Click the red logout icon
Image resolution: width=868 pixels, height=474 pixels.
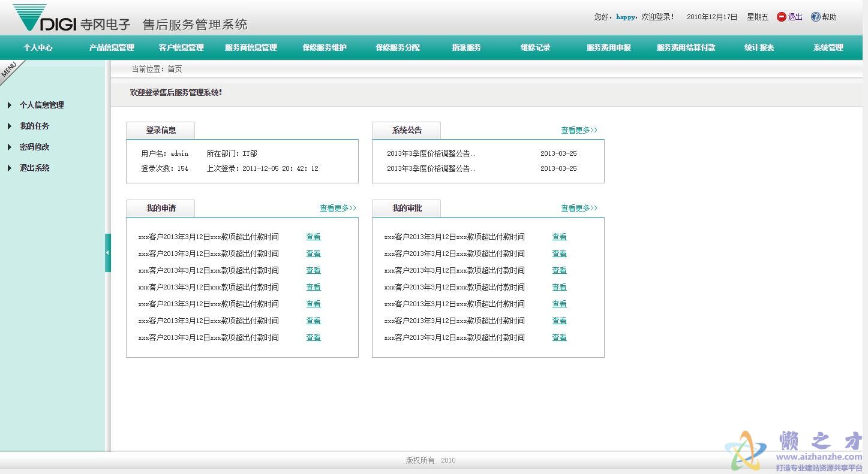781,17
